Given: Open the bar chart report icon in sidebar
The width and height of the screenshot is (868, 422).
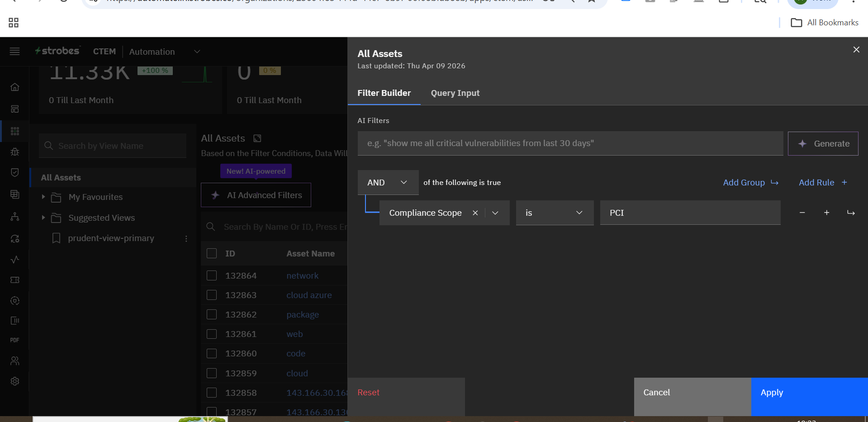Looking at the screenshot, I should [15, 321].
